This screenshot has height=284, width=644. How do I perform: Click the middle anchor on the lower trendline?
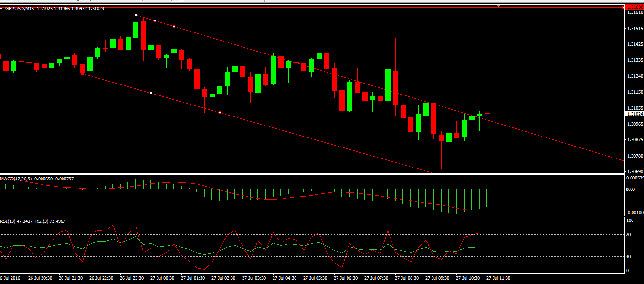tap(151, 93)
